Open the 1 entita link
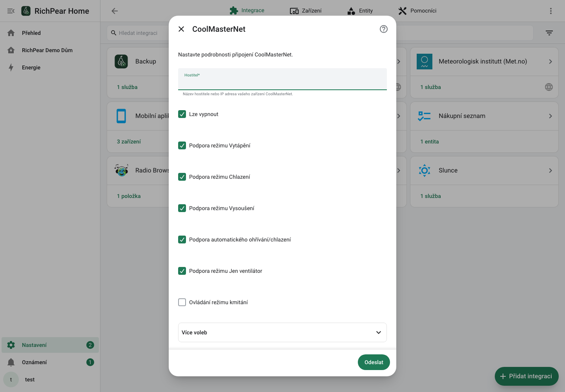Screen dimensions: 565x392 point(430,142)
